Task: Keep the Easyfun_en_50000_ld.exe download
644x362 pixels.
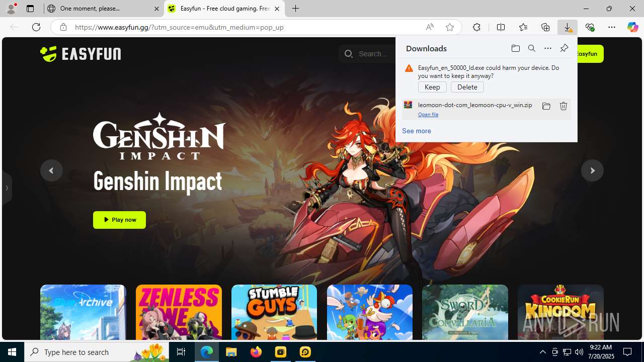Action: click(x=432, y=87)
